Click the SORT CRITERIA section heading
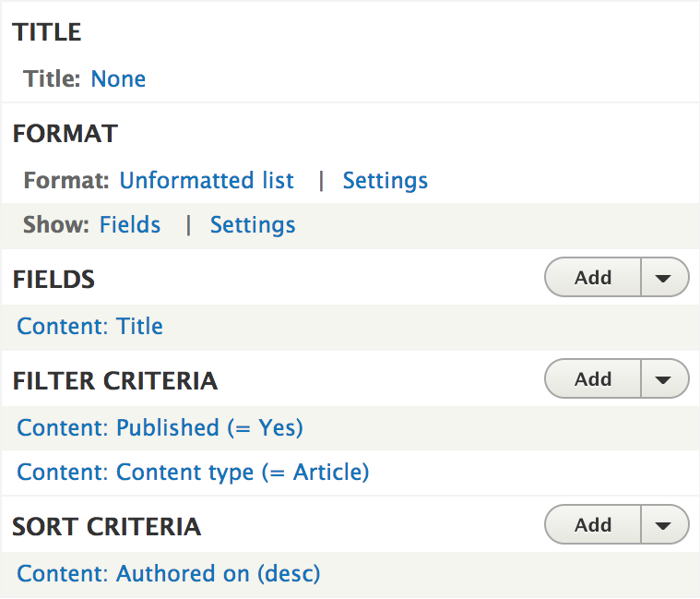Screen dimensions: 700x599 [107, 527]
